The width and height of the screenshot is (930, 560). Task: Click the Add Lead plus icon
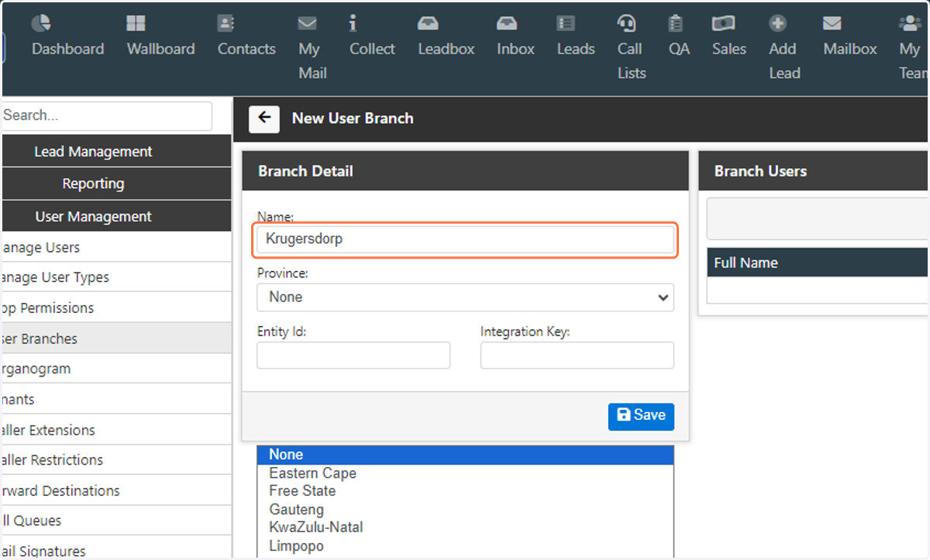click(778, 23)
